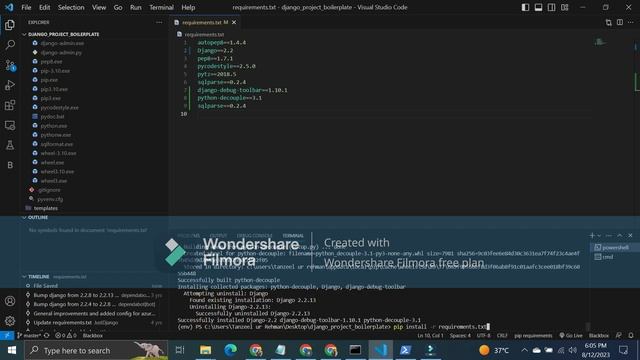Click the open changes icon in editor toolbar
Image resolution: width=640 pixels, height=360 pixels.
tap(609, 22)
